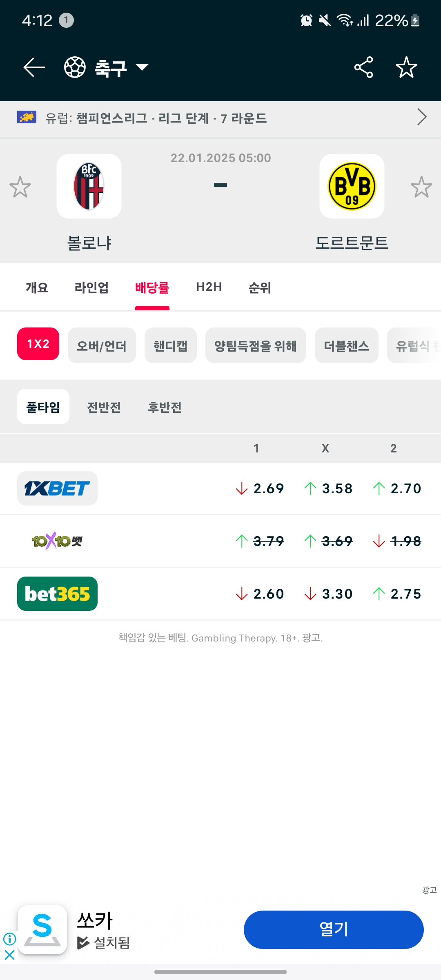Tap the Dortmund BVB logo

[x=352, y=186]
